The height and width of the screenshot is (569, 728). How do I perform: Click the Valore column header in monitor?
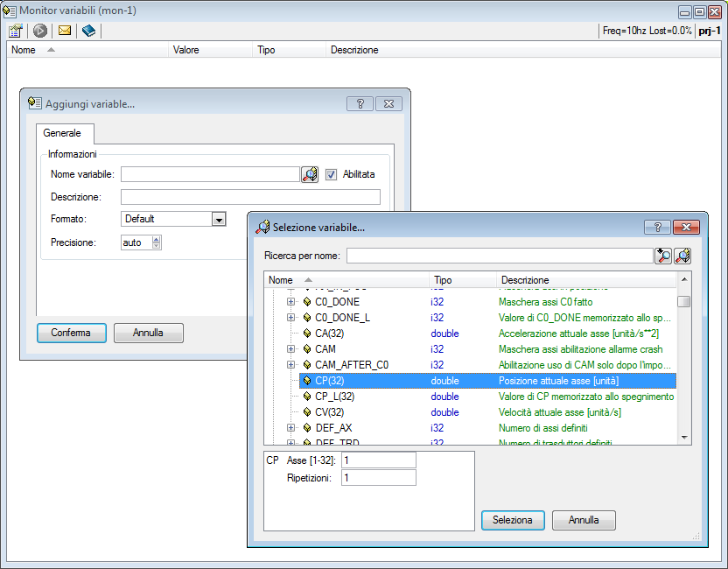[210, 50]
